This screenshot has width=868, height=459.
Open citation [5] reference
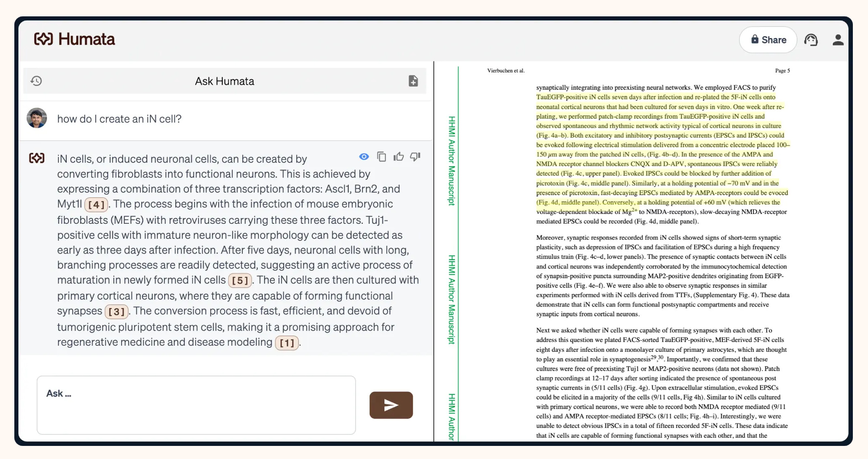[x=240, y=281]
